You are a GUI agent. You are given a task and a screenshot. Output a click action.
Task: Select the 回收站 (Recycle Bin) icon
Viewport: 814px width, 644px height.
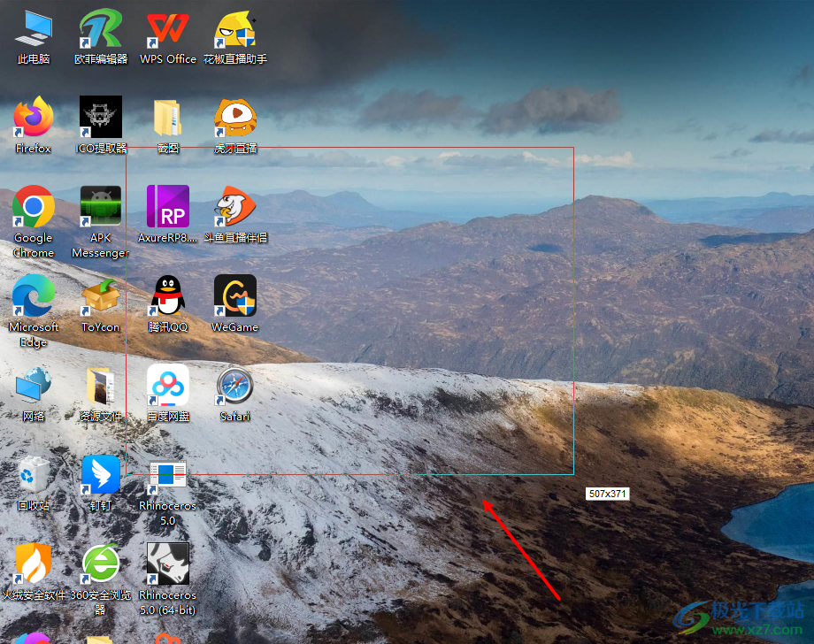tap(34, 475)
